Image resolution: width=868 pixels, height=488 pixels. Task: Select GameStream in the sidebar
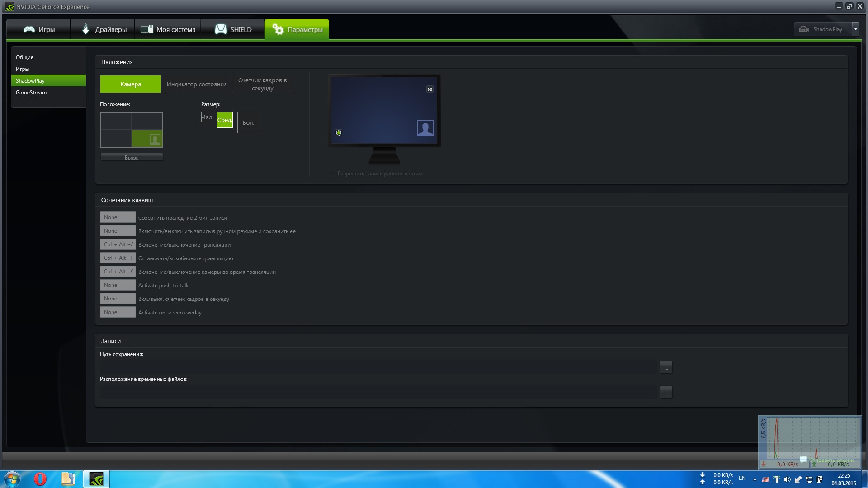tap(31, 93)
